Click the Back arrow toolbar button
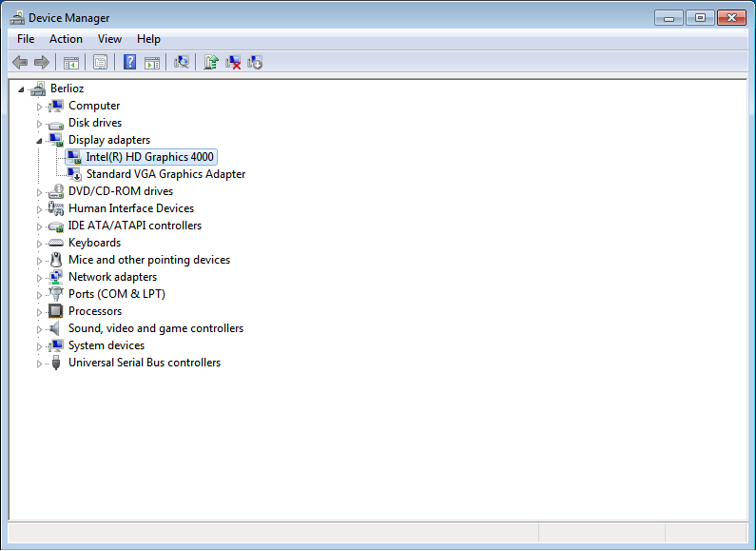Viewport: 756px width, 551px height. [20, 62]
